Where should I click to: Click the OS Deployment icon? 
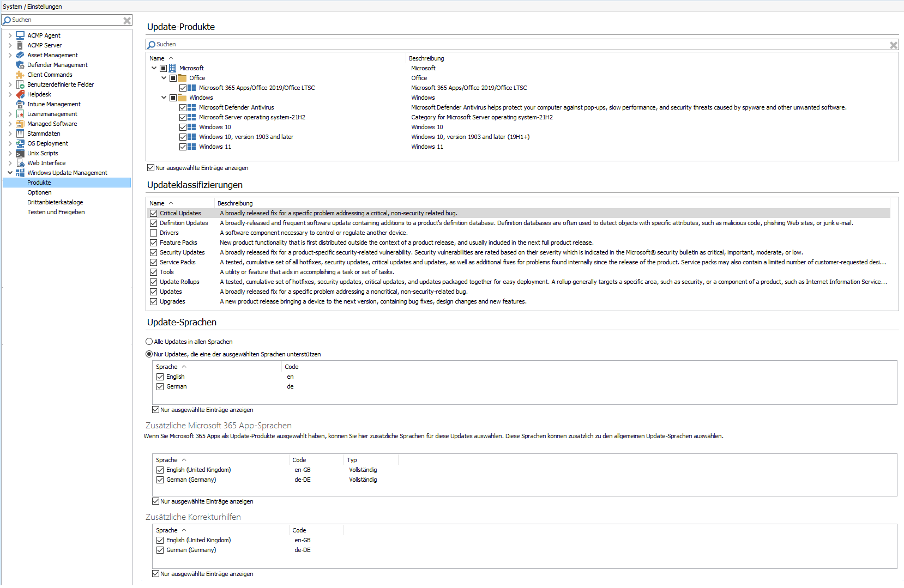[20, 143]
